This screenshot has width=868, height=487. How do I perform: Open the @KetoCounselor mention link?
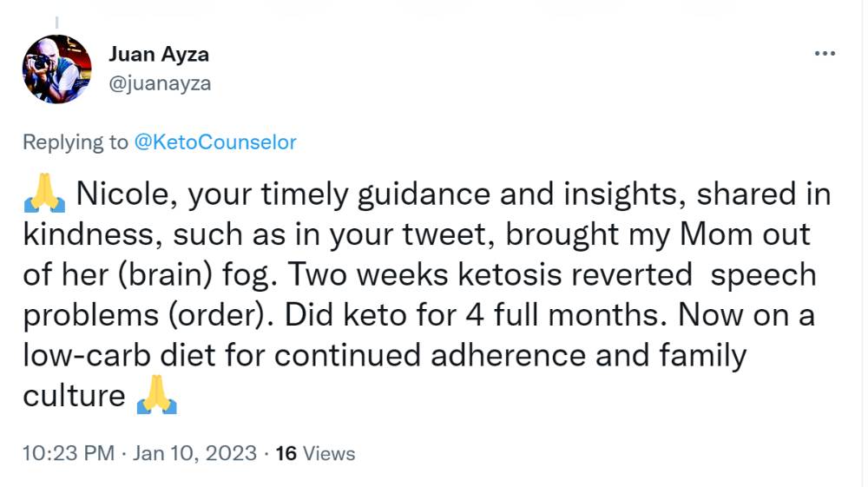click(215, 142)
